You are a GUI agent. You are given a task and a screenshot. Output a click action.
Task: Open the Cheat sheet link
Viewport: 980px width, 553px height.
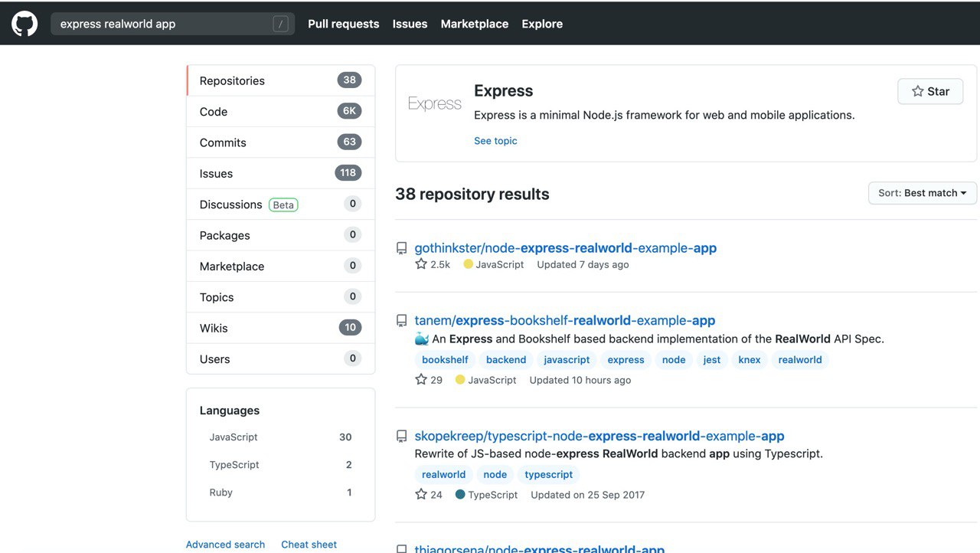point(309,545)
